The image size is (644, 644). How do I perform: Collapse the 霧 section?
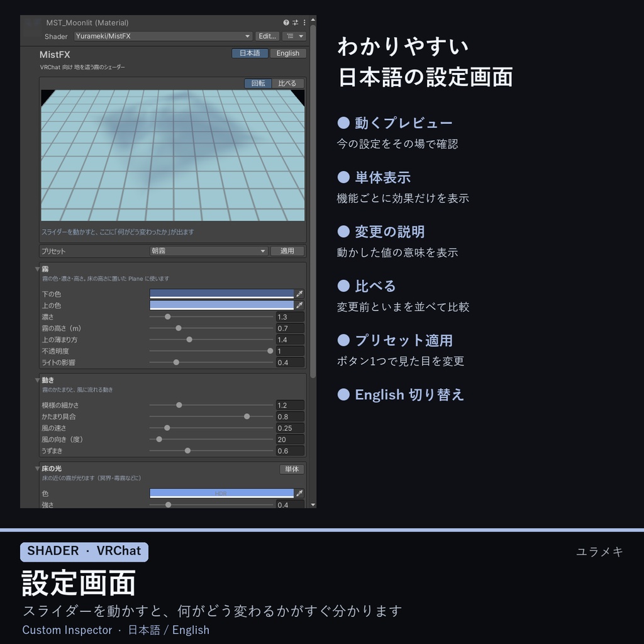37,269
